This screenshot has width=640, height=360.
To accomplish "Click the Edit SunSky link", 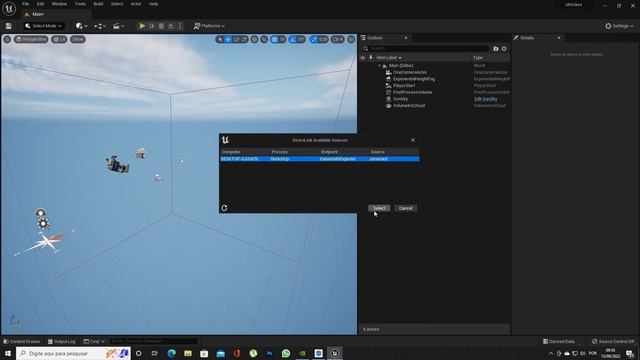I will pos(486,99).
